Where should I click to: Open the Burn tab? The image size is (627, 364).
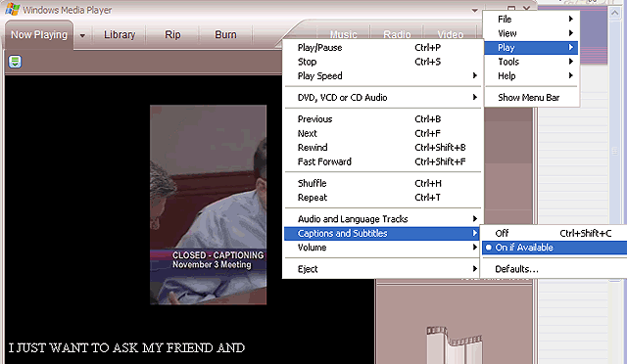225,35
